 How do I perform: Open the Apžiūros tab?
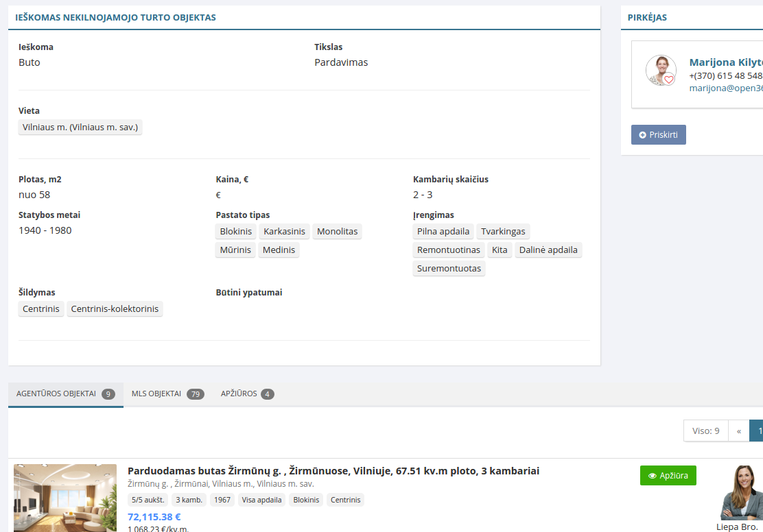click(x=247, y=394)
